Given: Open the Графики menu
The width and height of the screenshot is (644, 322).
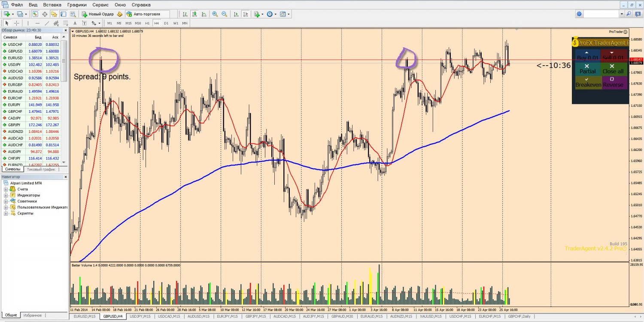Looking at the screenshot, I should coord(77,5).
